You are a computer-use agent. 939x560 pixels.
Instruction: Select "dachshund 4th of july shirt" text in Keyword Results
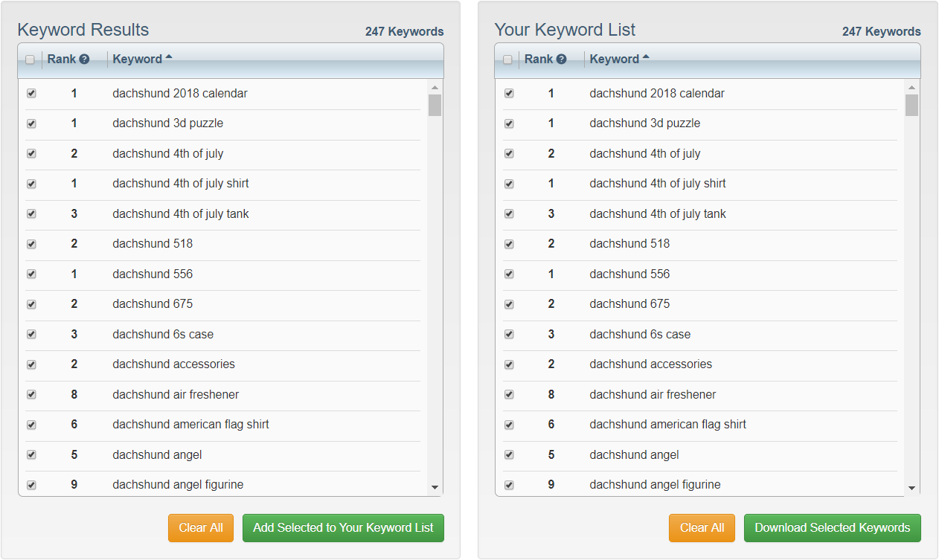[x=181, y=184]
